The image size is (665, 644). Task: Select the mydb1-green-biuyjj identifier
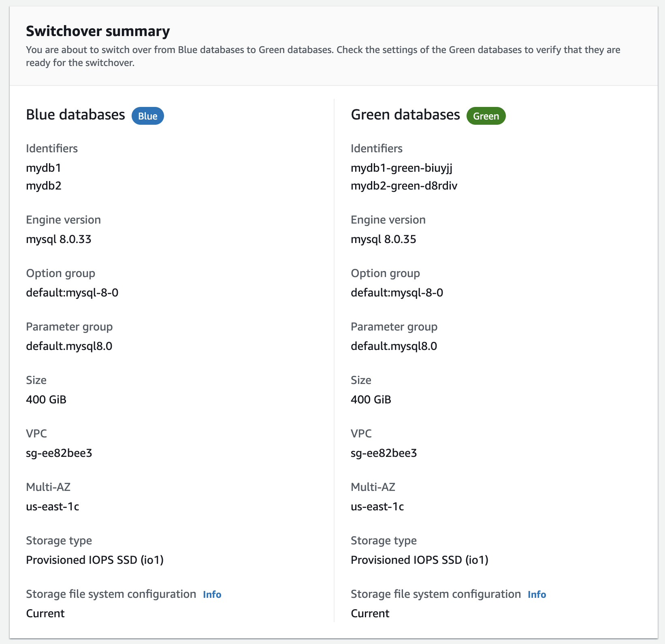pyautogui.click(x=403, y=168)
